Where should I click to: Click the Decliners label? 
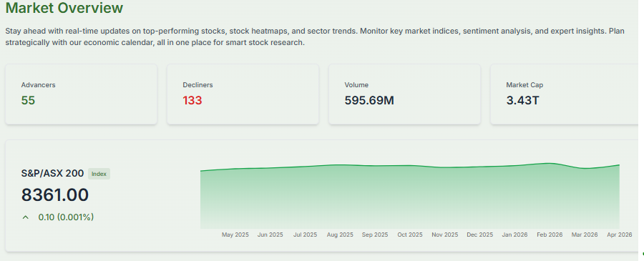pyautogui.click(x=197, y=85)
